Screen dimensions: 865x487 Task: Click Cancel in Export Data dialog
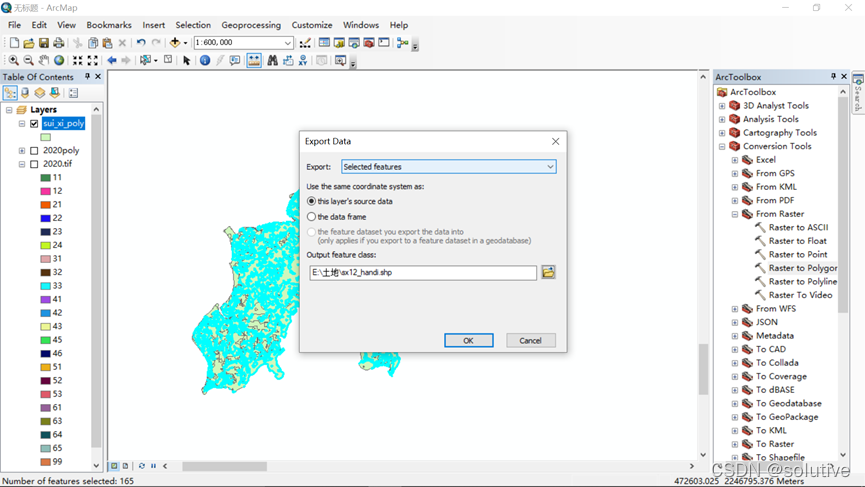(531, 340)
